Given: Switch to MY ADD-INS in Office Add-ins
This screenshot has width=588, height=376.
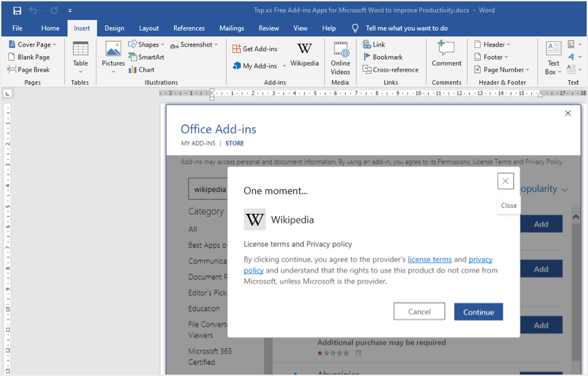Looking at the screenshot, I should pyautogui.click(x=198, y=144).
